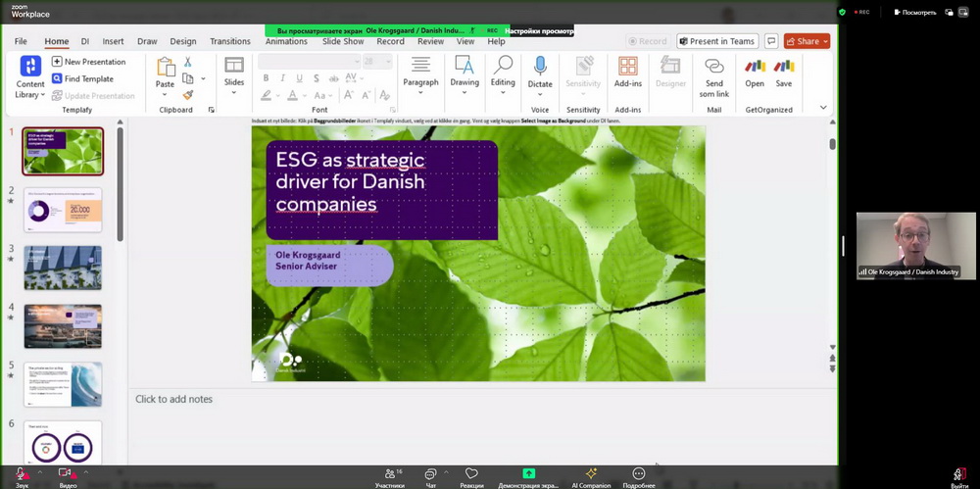The width and height of the screenshot is (980, 489).
Task: Click Ole Krogsgaard video tile
Action: [x=915, y=246]
